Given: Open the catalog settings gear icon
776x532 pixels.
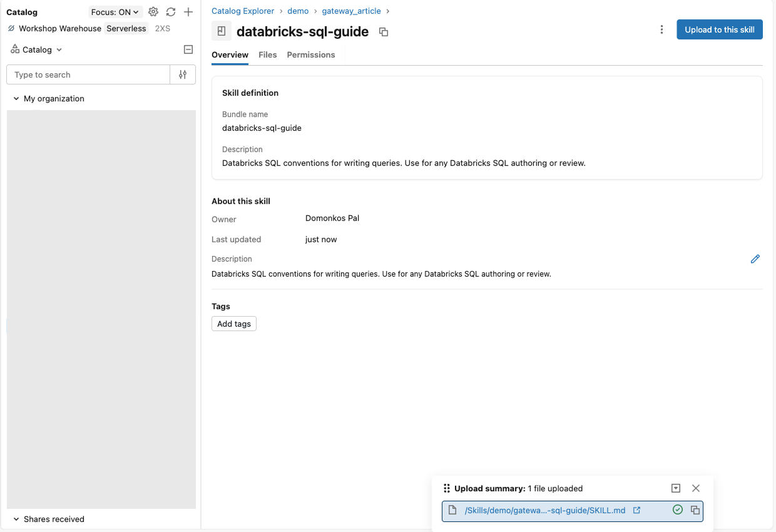Looking at the screenshot, I should click(x=153, y=12).
